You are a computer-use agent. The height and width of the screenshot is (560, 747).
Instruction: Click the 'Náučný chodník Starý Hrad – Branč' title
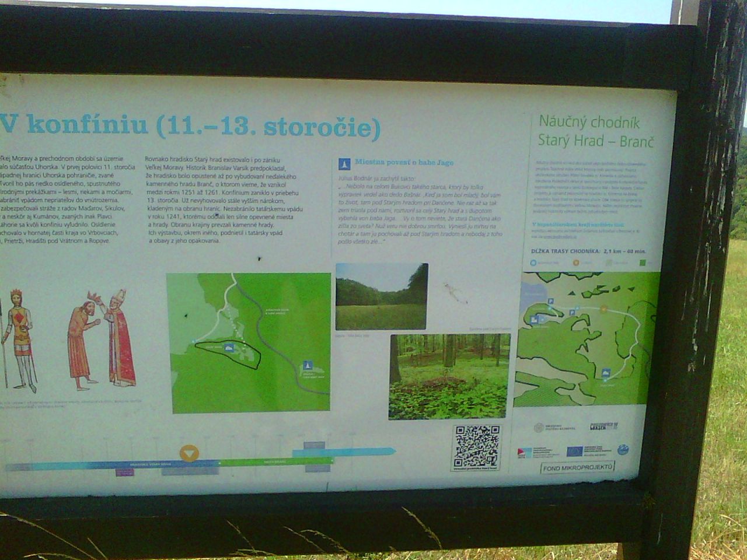(x=595, y=132)
